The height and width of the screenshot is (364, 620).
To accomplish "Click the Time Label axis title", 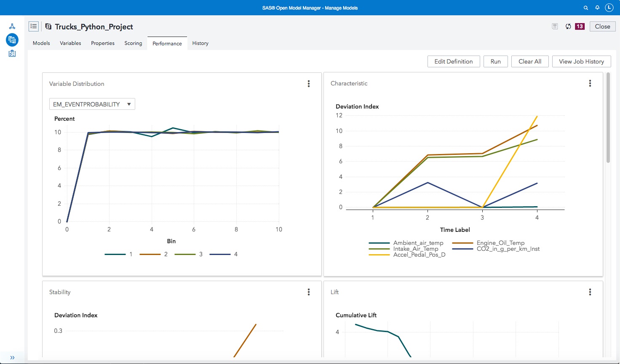I will tap(455, 230).
